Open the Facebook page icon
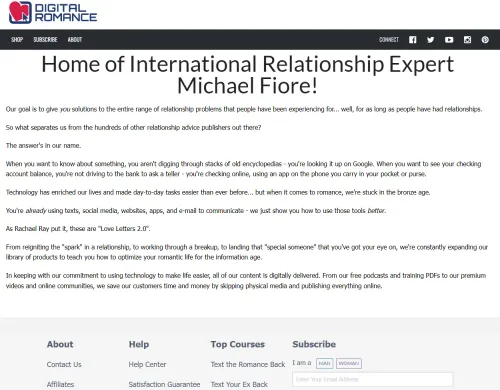This screenshot has width=500, height=390. pyautogui.click(x=413, y=40)
